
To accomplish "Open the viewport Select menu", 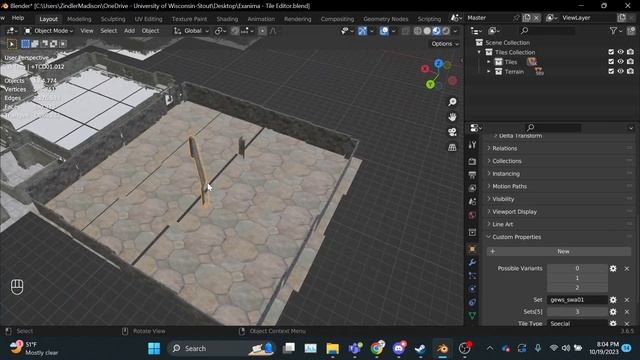I will click(x=109, y=31).
